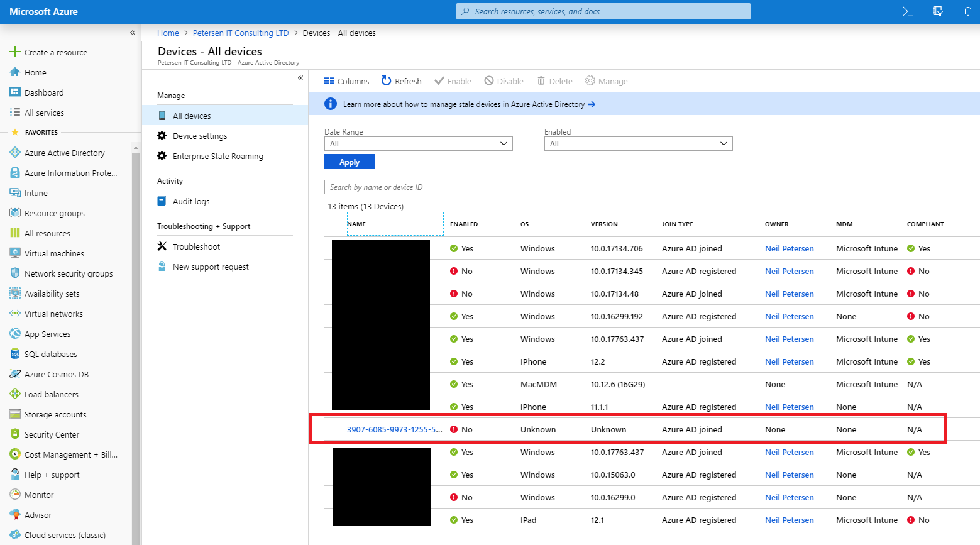Image resolution: width=980 pixels, height=545 pixels.
Task: Open Dashboard icon in sidebar
Action: 15,92
